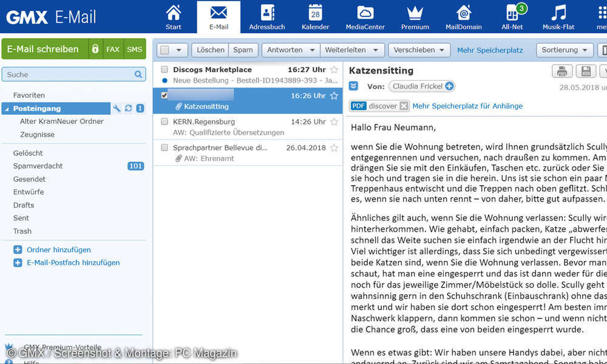Image resolution: width=607 pixels, height=364 pixels.
Task: Click the plus icon for Ordner hinzufügen
Action: point(18,249)
